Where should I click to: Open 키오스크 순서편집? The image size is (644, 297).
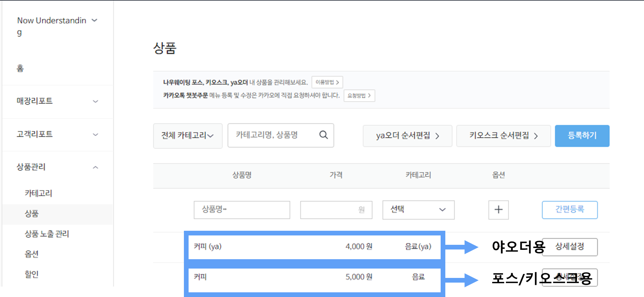click(x=503, y=136)
